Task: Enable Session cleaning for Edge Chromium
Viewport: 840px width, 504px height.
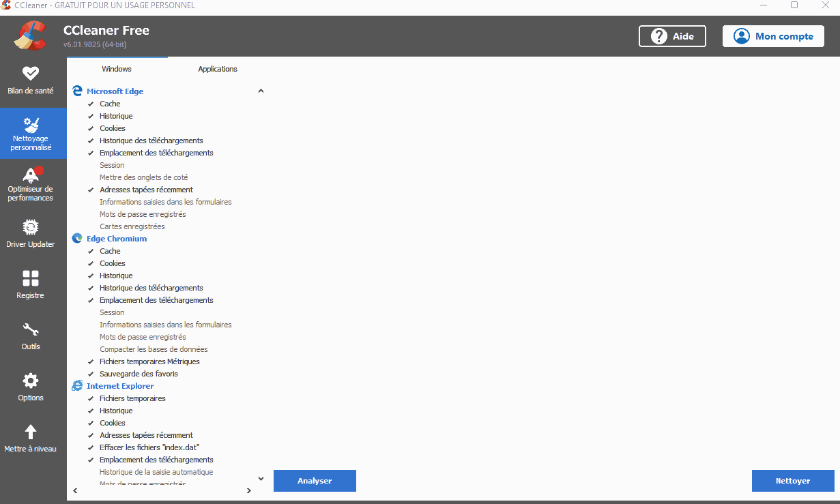Action: [112, 312]
